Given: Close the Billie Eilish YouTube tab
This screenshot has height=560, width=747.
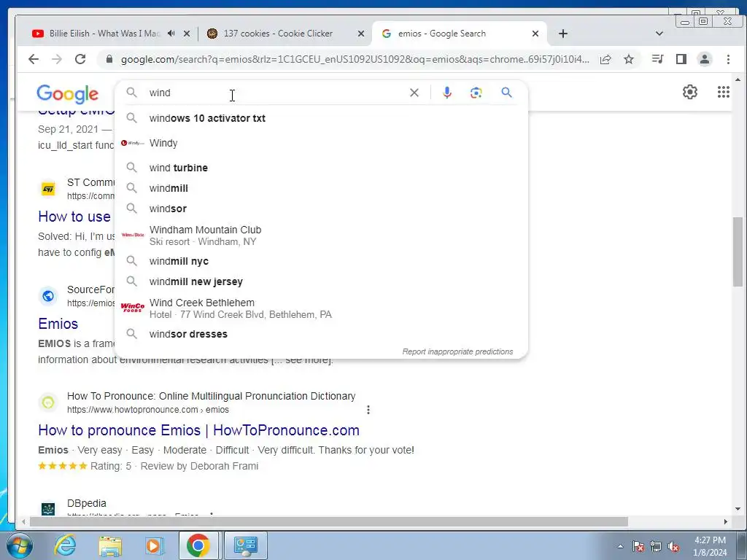Looking at the screenshot, I should click(x=187, y=34).
